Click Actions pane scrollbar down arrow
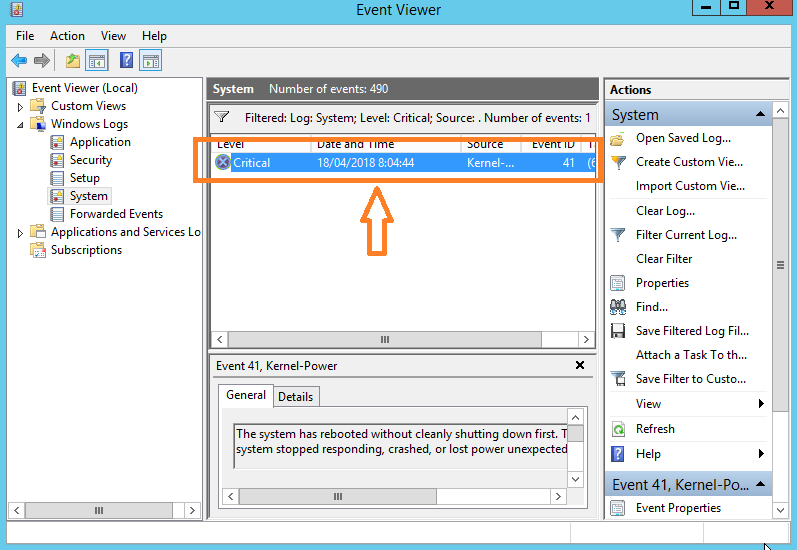Screen dimensions: 797x550 tap(780, 510)
